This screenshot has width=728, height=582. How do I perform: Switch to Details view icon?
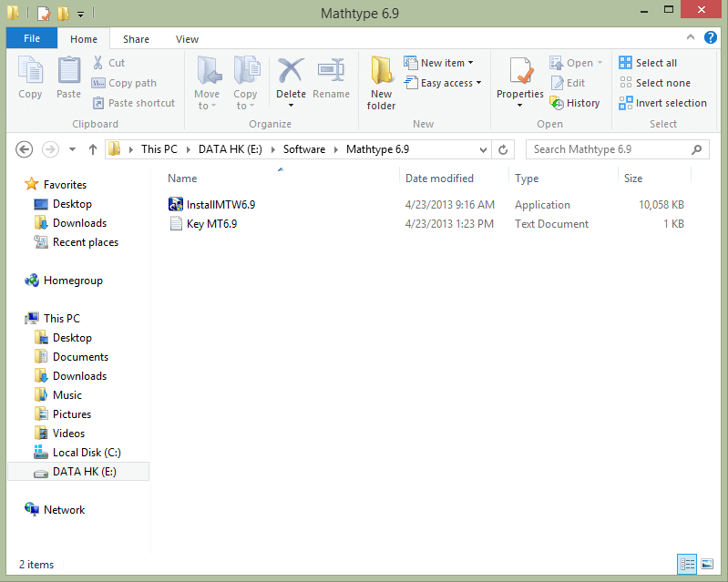click(x=687, y=564)
